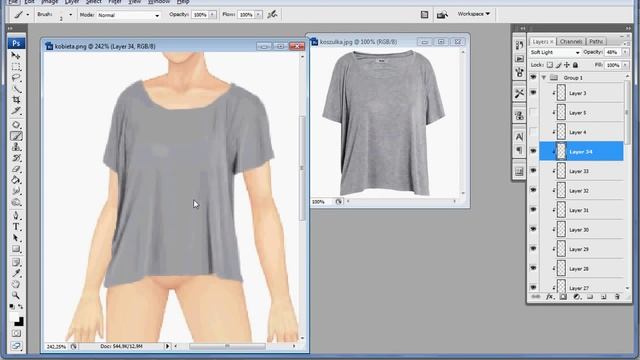The image size is (640, 360).
Task: Hide Layer 31 with its eye icon
Action: 533,210
